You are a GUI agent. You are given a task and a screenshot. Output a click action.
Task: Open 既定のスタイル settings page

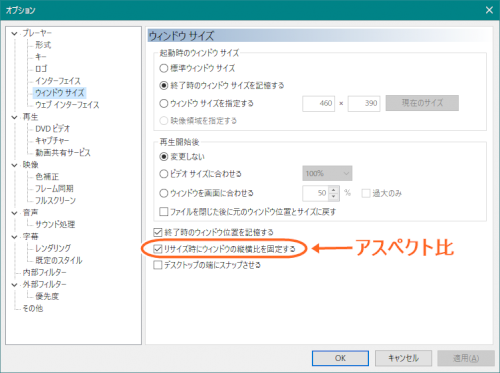[x=59, y=260]
